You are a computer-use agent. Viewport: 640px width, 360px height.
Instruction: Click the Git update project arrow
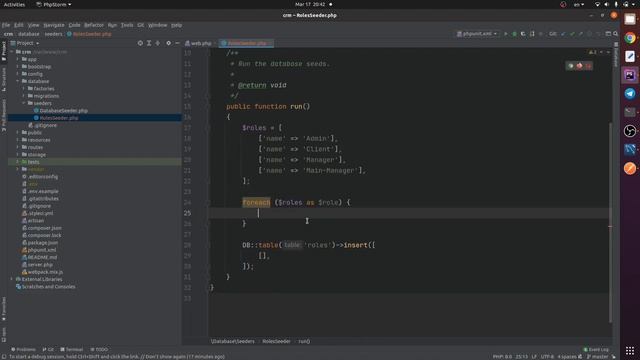(563, 34)
